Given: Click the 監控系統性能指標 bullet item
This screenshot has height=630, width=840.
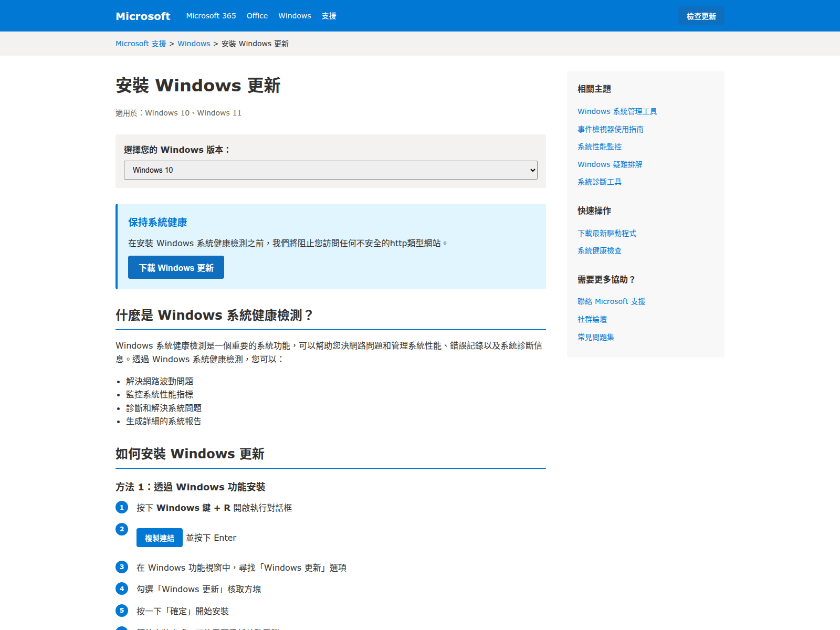Looking at the screenshot, I should click(x=160, y=394).
